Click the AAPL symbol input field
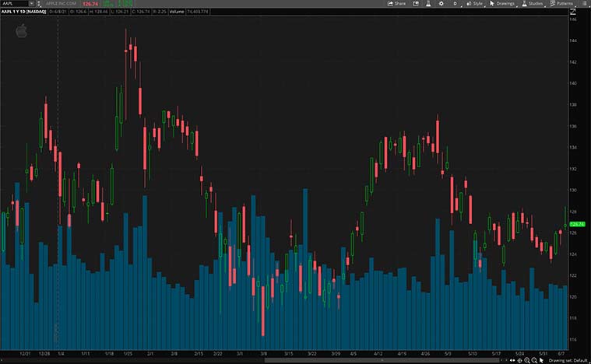This screenshot has width=591, height=364. 14,3
